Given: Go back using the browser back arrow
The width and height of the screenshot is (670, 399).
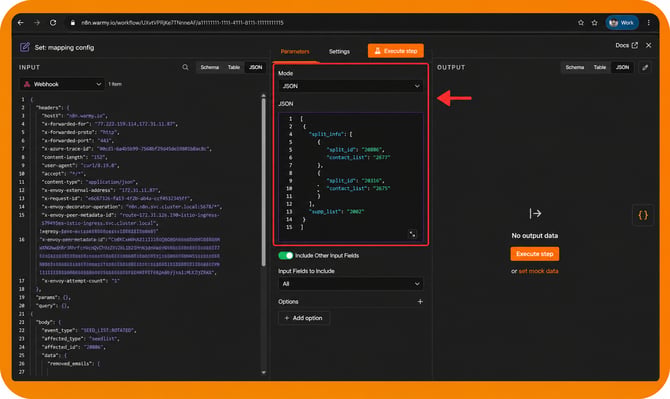Looking at the screenshot, I should click(21, 23).
